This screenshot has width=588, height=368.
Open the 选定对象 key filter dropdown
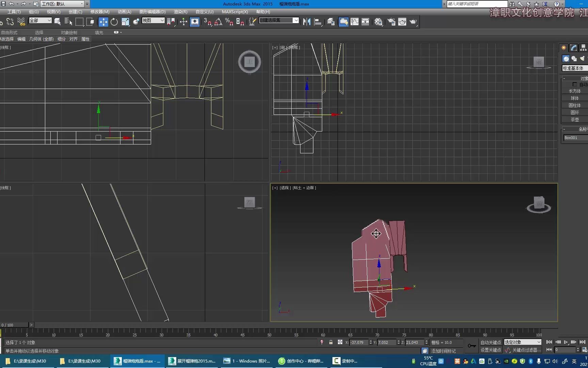(523, 342)
